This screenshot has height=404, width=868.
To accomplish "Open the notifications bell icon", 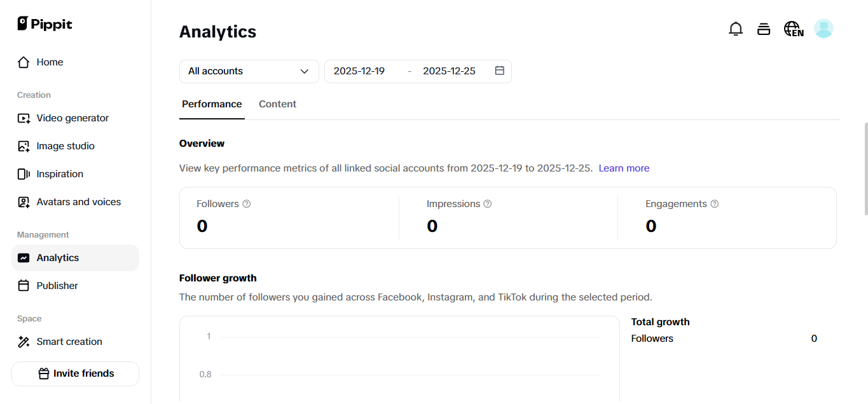I will (736, 29).
